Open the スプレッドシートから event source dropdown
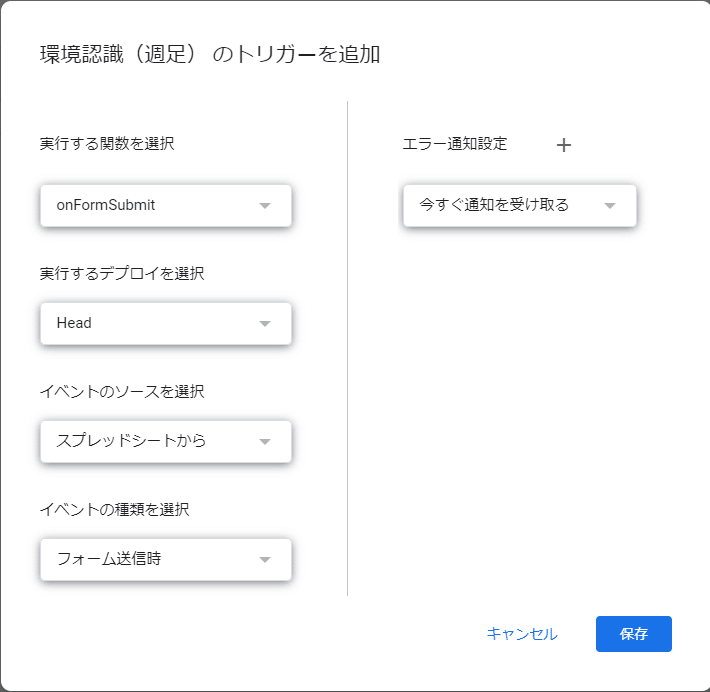Screen dimensions: 710x692 (166, 442)
